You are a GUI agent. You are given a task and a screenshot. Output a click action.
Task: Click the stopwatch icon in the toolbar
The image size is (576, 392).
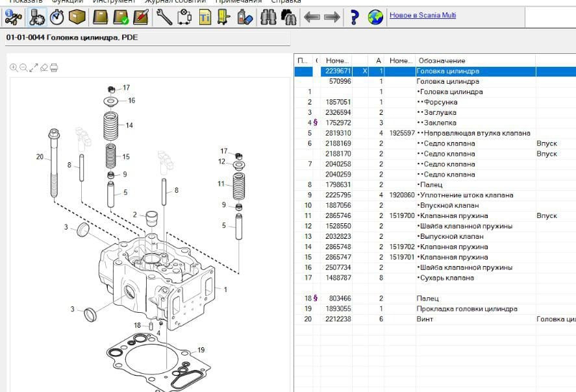[56, 17]
